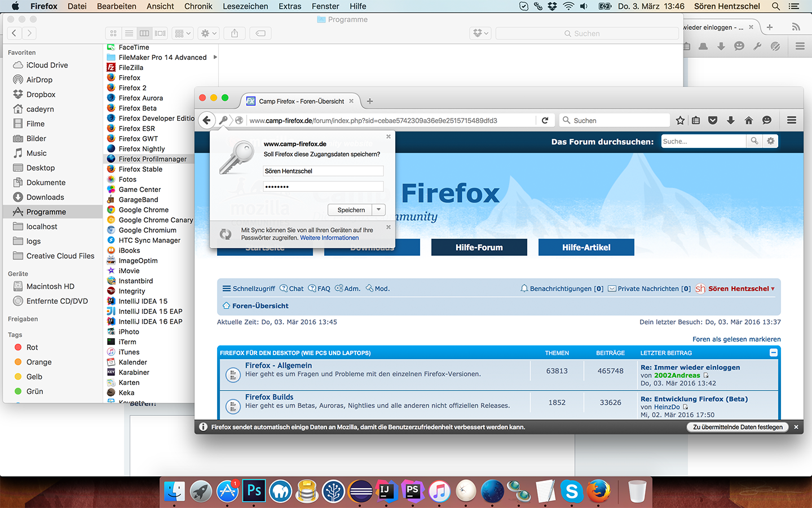This screenshot has width=812, height=508.
Task: Switch Finder to icon view
Action: [113, 33]
